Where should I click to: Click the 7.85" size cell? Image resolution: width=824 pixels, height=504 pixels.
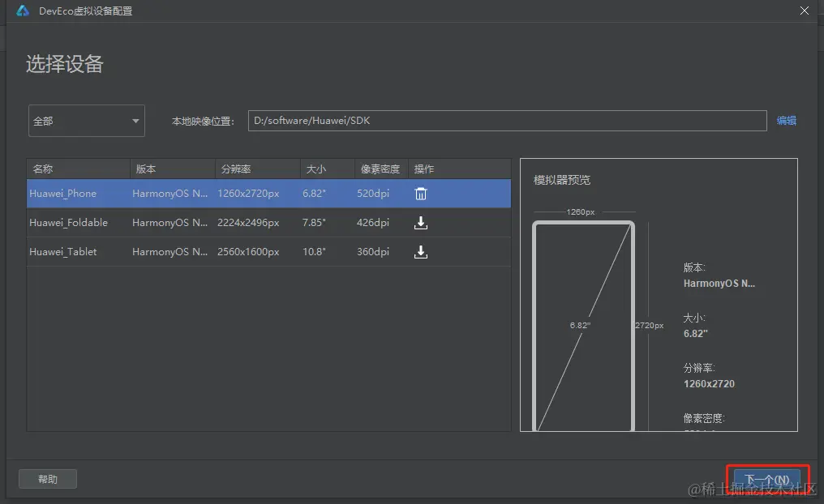314,223
